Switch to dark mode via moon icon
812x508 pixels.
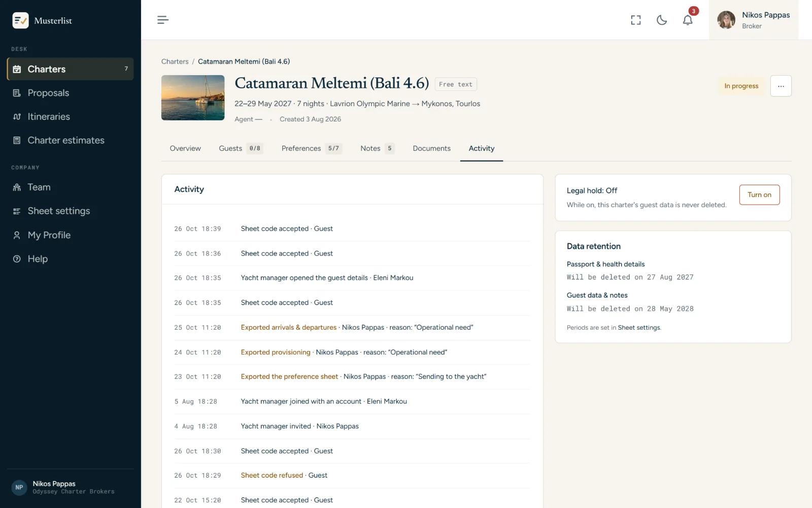(662, 20)
